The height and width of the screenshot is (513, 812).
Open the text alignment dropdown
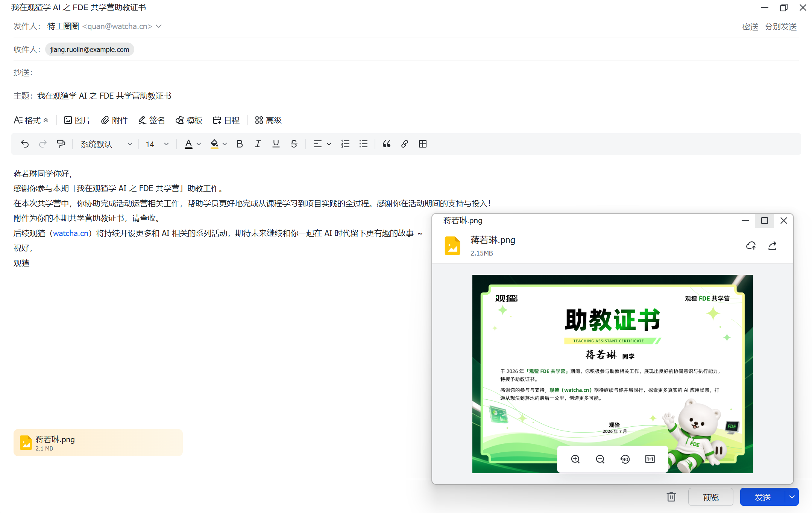tap(329, 144)
